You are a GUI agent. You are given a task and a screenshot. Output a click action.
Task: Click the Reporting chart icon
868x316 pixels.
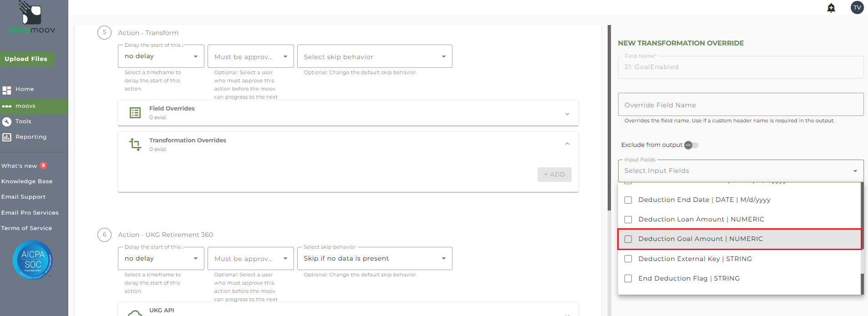point(7,137)
